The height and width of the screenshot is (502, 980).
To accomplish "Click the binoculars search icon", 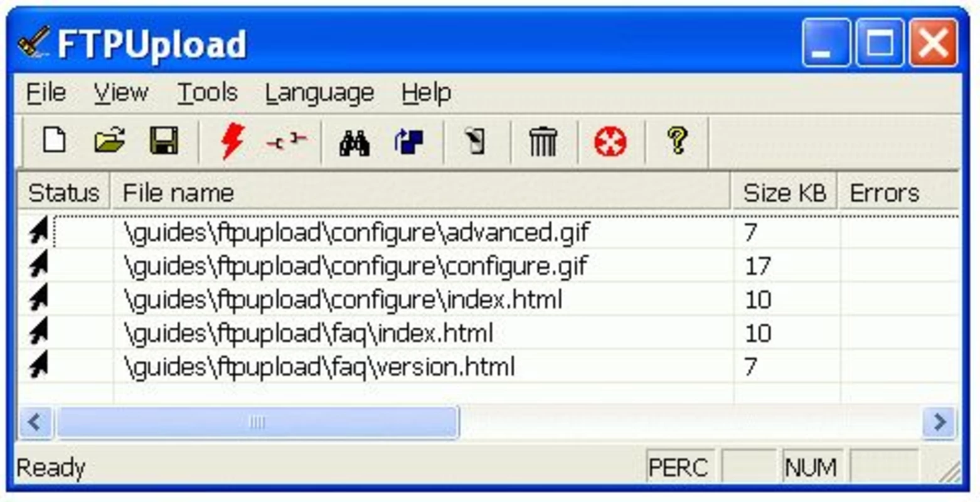I will pos(354,142).
